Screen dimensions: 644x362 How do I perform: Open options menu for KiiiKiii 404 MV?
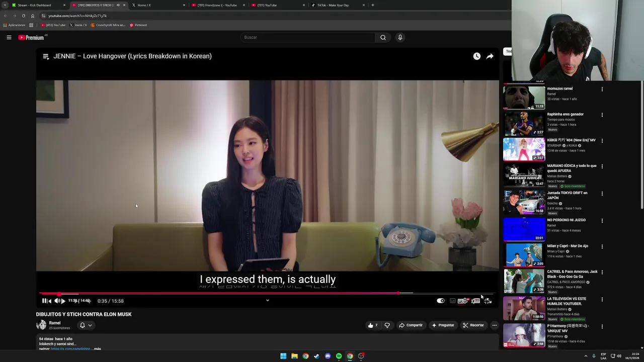click(x=602, y=141)
